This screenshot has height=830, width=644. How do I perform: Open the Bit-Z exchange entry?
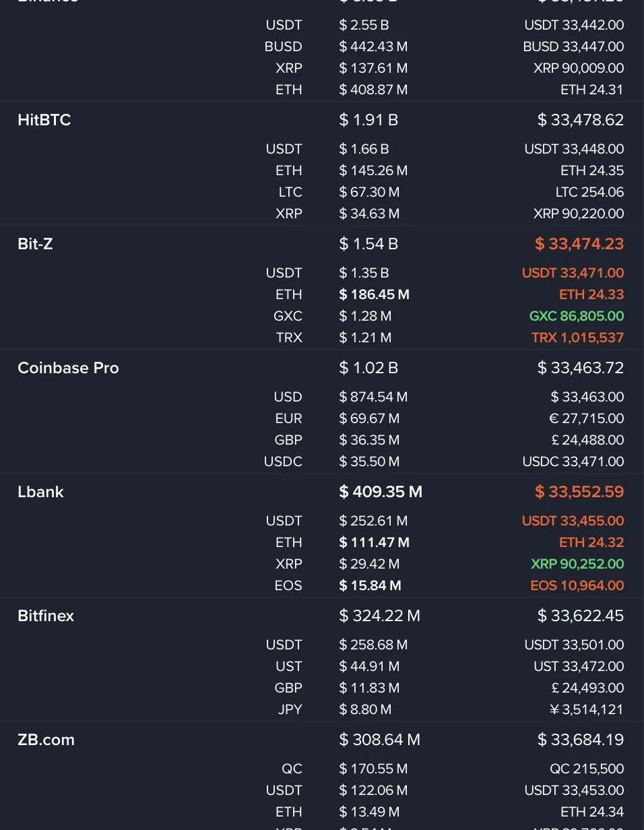(x=35, y=244)
